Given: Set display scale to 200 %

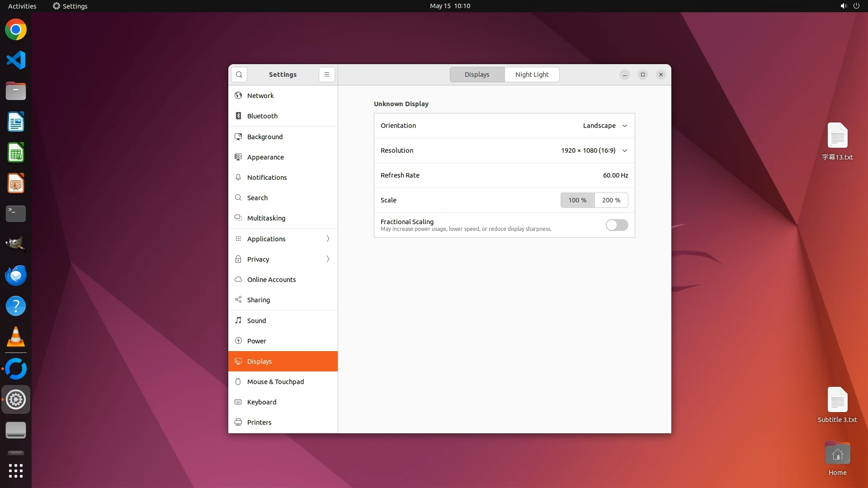Looking at the screenshot, I should coord(611,200).
